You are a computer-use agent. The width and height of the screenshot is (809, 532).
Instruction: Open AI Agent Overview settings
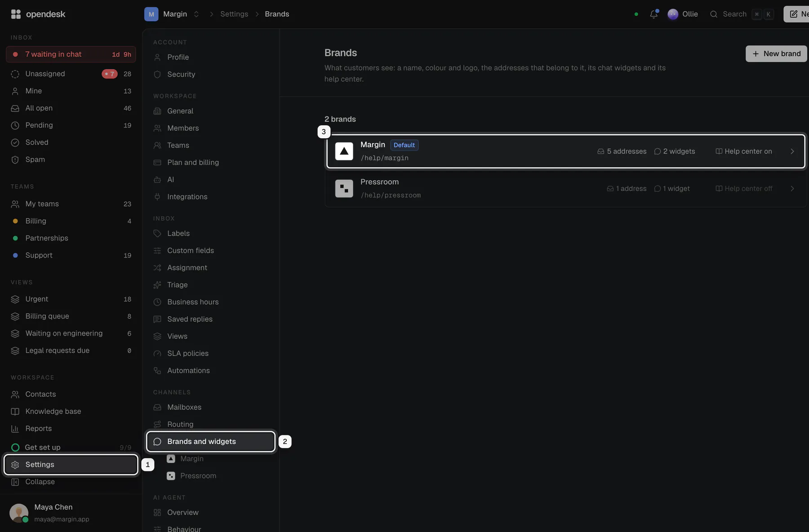pos(210,512)
